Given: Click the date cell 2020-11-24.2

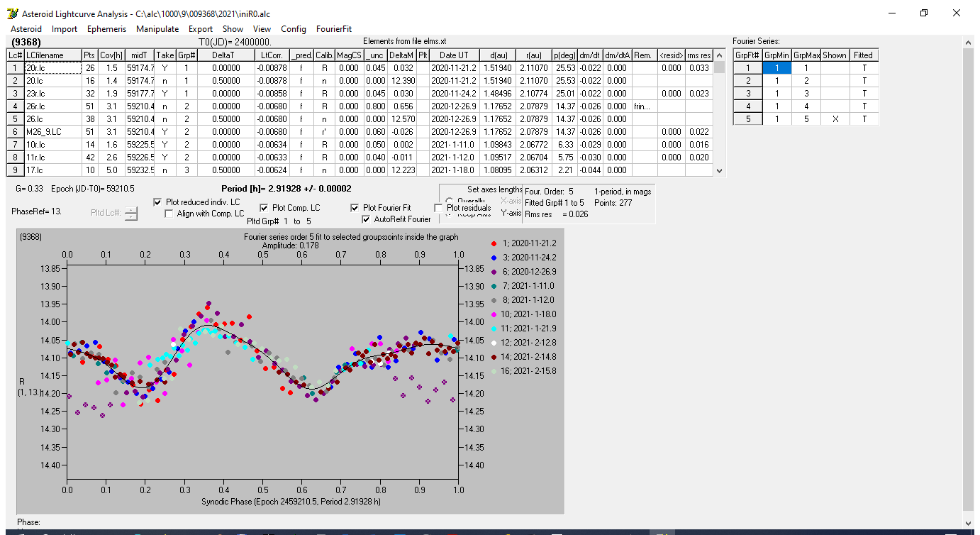Looking at the screenshot, I should point(454,94).
